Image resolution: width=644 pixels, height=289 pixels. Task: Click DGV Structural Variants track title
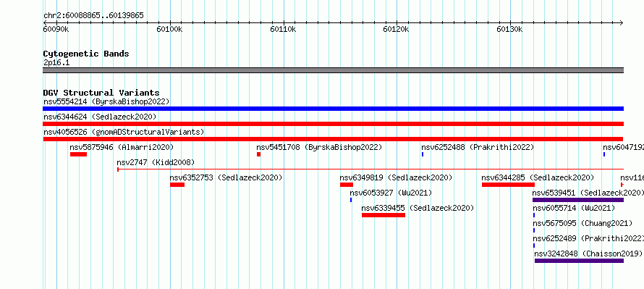101,93
